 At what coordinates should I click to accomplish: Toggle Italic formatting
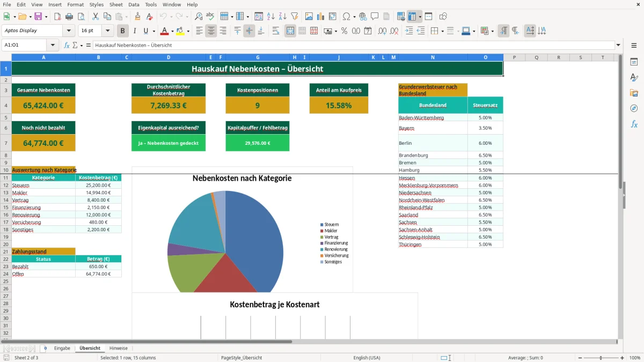[x=135, y=31]
